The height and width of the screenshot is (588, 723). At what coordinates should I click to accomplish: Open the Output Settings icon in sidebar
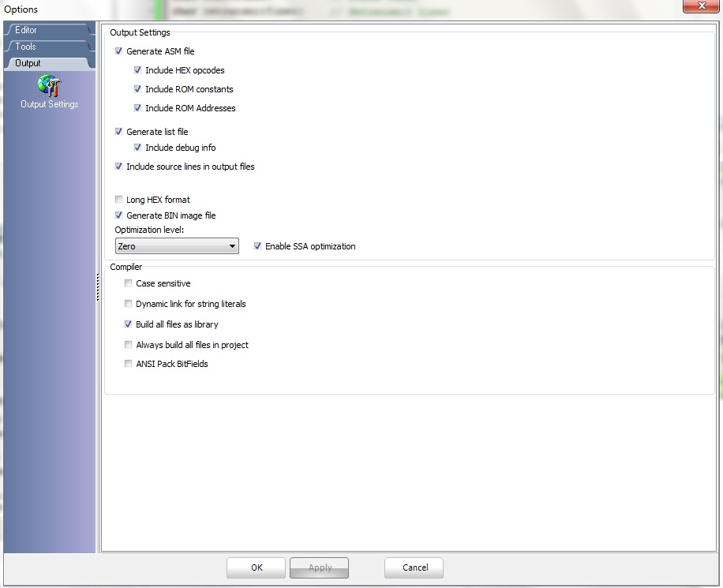pos(50,86)
